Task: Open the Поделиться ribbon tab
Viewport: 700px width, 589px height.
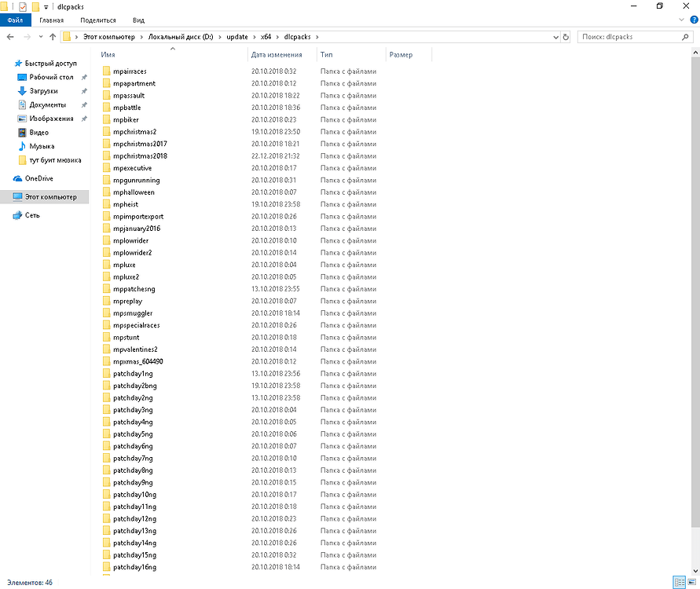Action: coord(97,20)
